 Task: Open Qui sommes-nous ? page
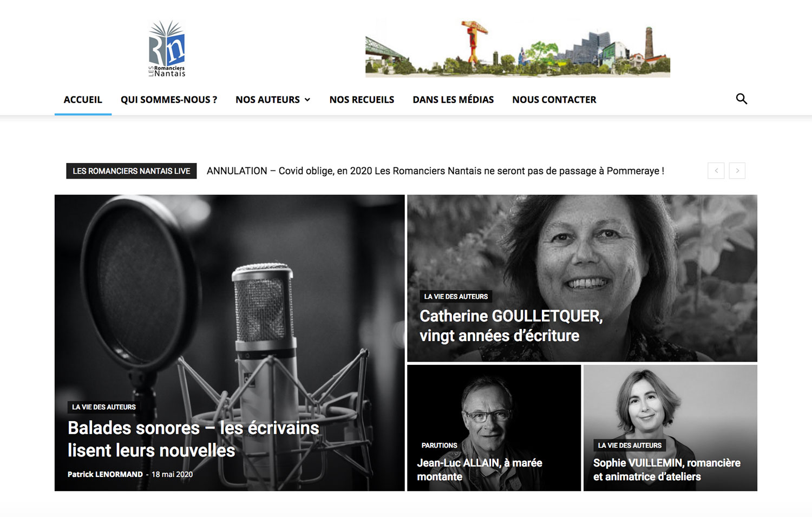tap(169, 100)
